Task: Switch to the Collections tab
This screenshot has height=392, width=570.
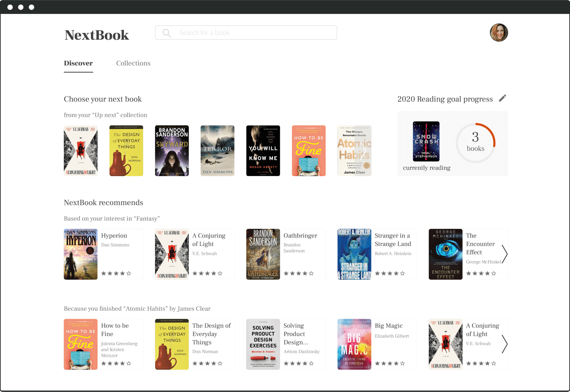Action: pyautogui.click(x=133, y=63)
